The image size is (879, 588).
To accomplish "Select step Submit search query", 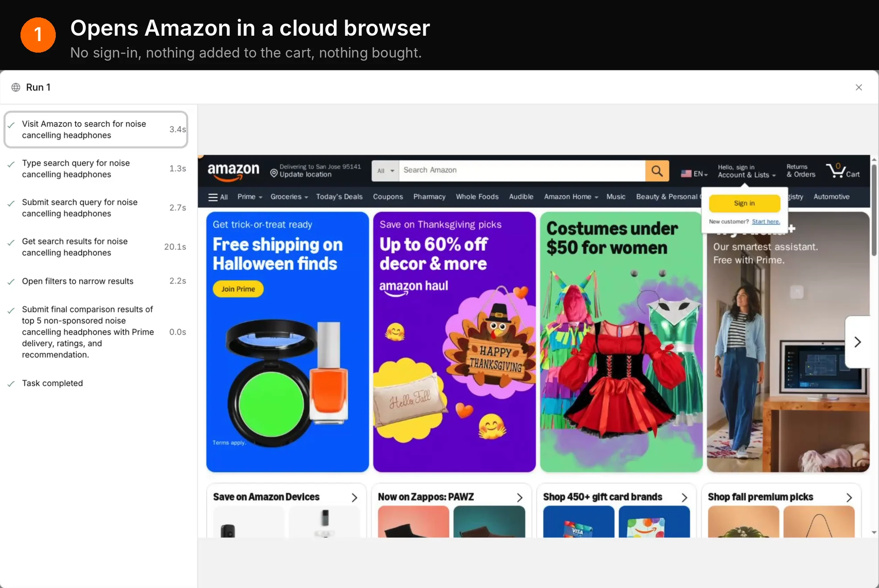I will pos(96,208).
